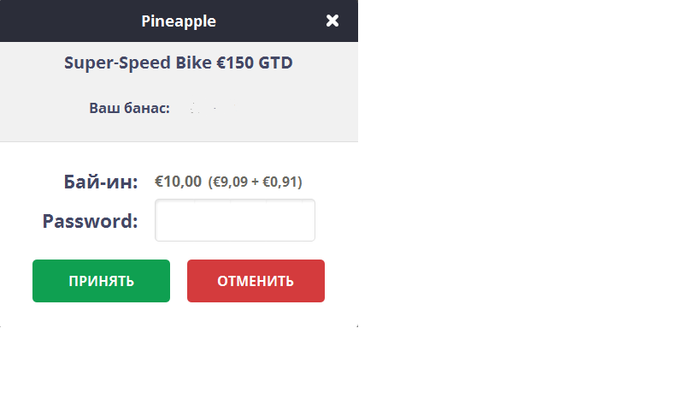Click the €0,91 fee portion
700x394 pixels.
tap(280, 182)
